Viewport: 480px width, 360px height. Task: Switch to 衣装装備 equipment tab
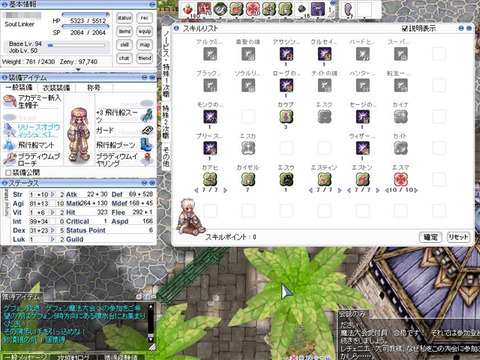click(x=56, y=88)
